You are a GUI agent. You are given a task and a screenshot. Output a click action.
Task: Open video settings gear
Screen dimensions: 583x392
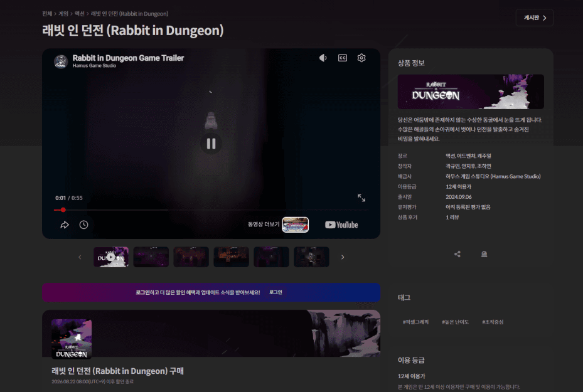pos(361,58)
